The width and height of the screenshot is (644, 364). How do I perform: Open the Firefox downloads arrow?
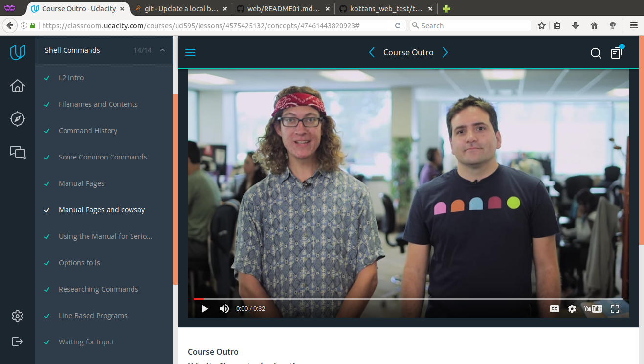click(x=576, y=25)
